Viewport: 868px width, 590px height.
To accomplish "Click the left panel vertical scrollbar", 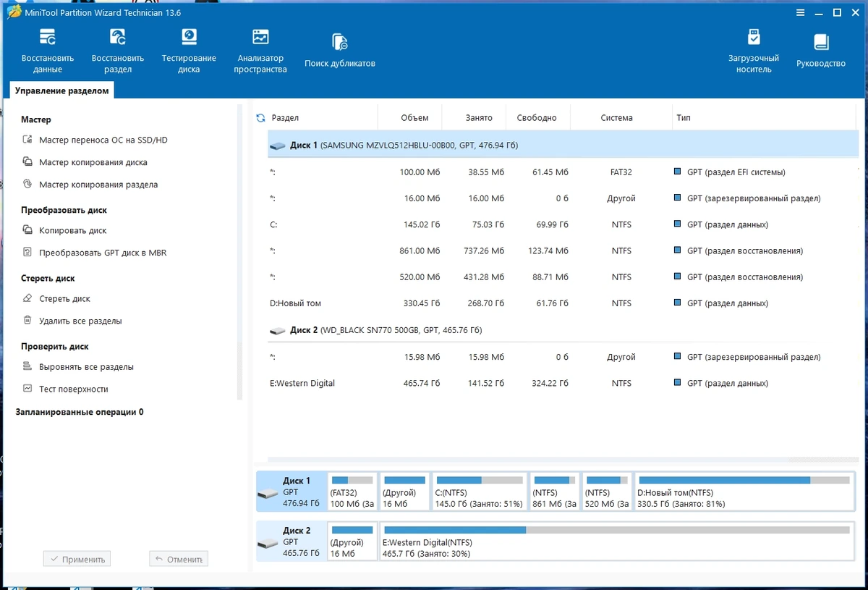I will 240,252.
